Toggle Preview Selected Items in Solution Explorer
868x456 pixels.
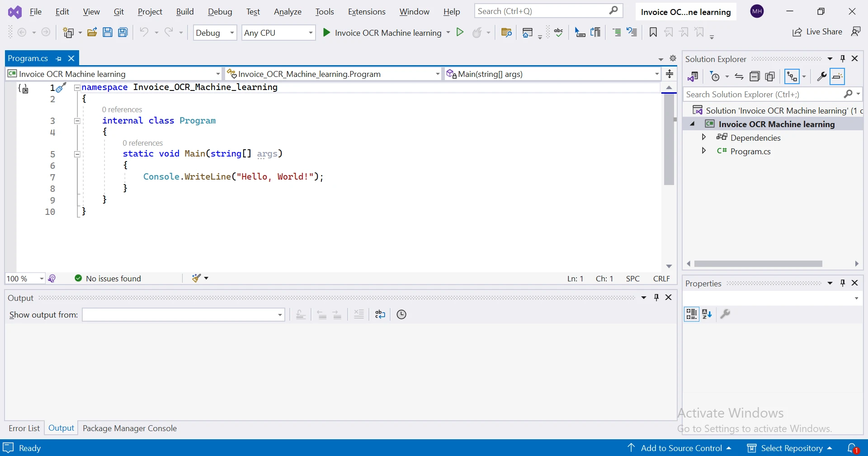837,77
